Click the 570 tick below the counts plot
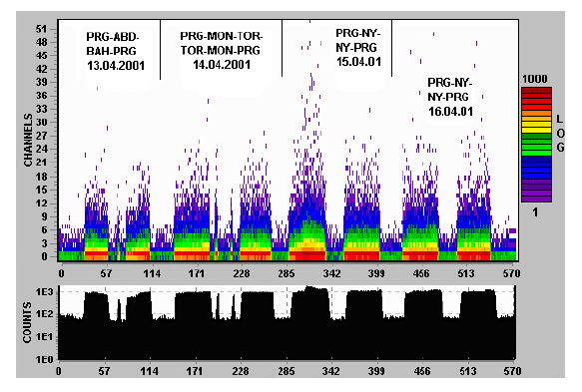The height and width of the screenshot is (392, 582). coord(512,371)
